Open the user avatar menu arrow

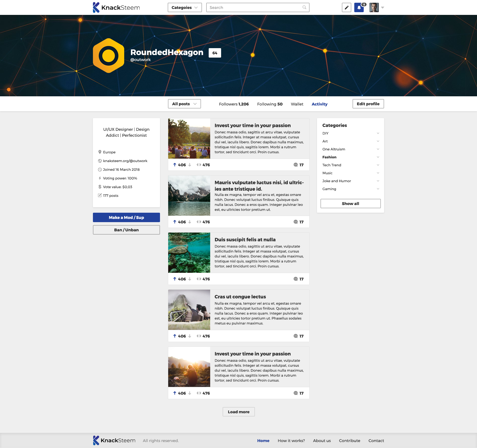[x=383, y=7]
